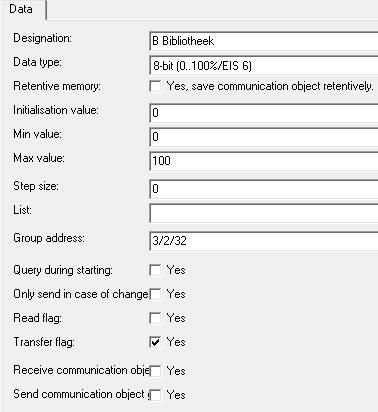The height and width of the screenshot is (412, 378).
Task: Toggle the Send communication object checkbox
Action: (x=155, y=395)
